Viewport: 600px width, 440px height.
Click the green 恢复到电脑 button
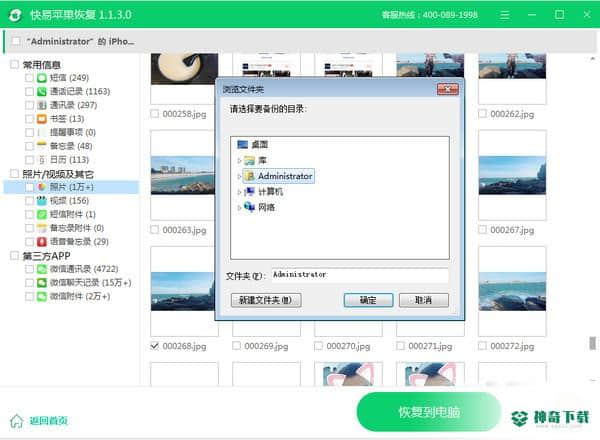tap(429, 412)
